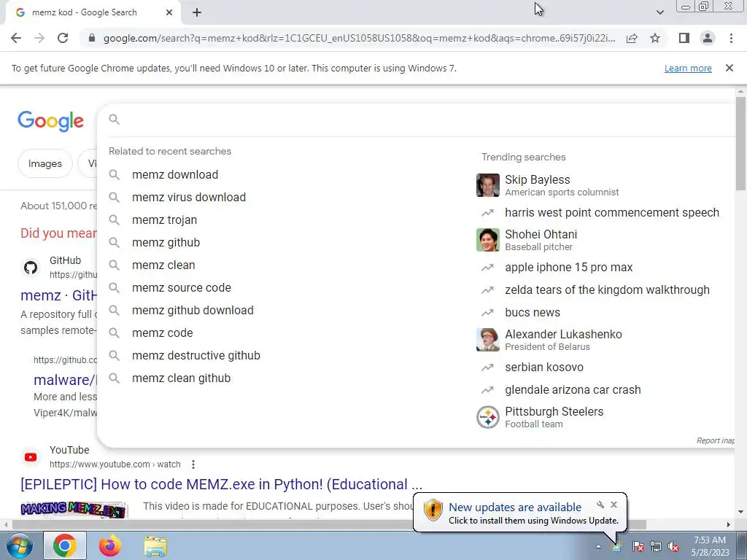Go forward in browser history
This screenshot has height=560, width=747.
tap(39, 38)
